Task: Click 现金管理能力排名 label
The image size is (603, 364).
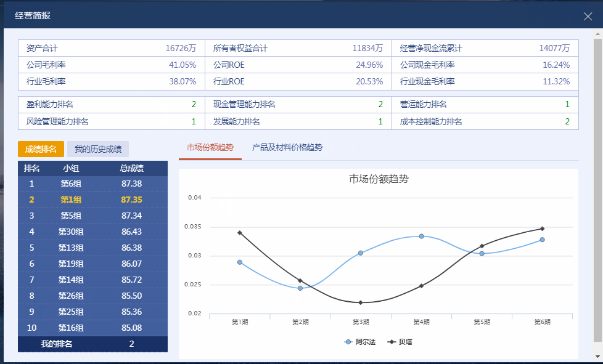Action: click(244, 105)
